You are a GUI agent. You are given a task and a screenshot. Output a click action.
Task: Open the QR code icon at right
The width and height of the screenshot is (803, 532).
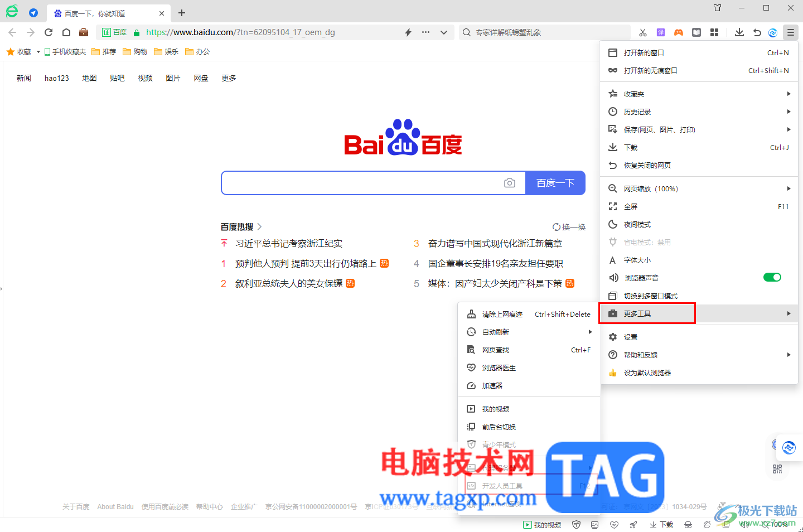pyautogui.click(x=777, y=469)
